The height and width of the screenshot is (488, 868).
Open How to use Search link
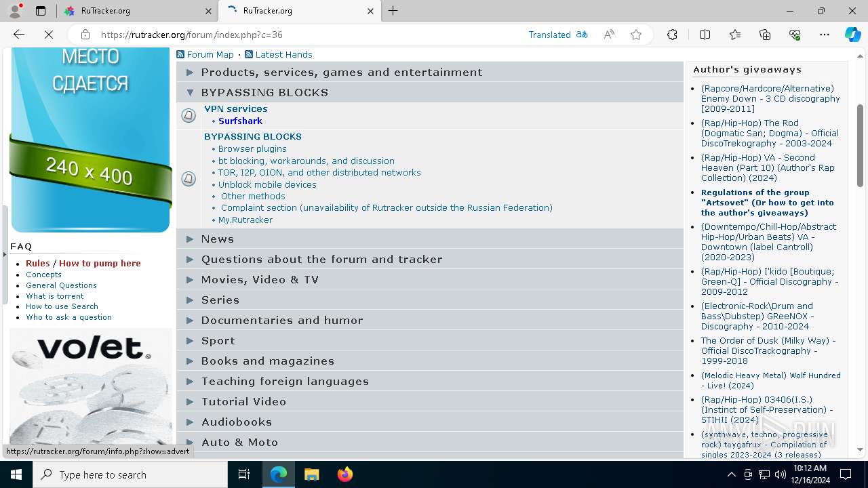coord(62,306)
